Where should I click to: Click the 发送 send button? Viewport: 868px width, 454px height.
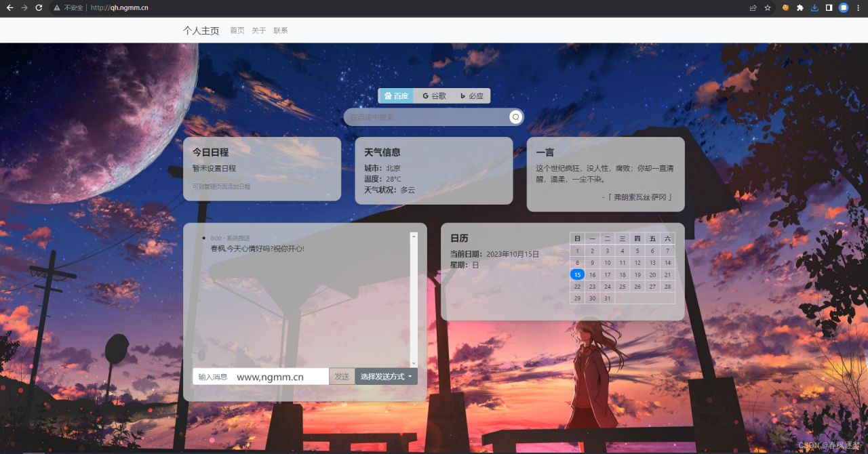(x=342, y=377)
